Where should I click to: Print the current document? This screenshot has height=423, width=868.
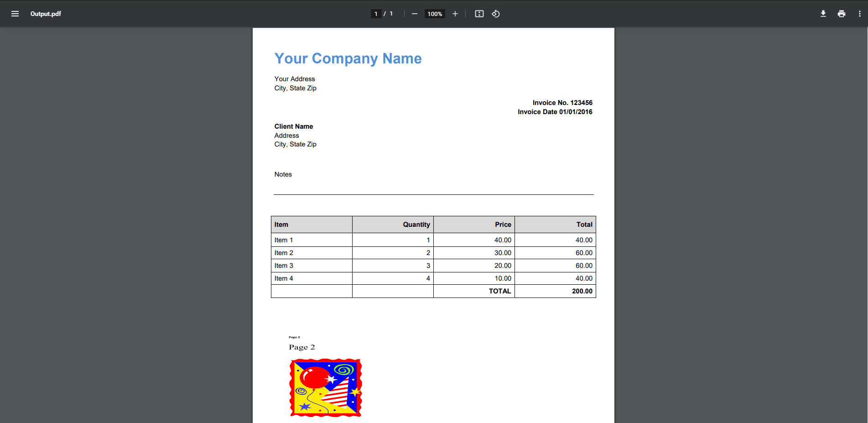[841, 14]
